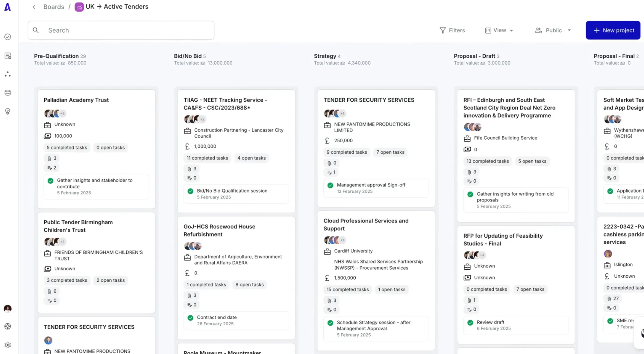644x354 pixels.
Task: Open the Public visibility dropdown
Action: [x=553, y=30]
